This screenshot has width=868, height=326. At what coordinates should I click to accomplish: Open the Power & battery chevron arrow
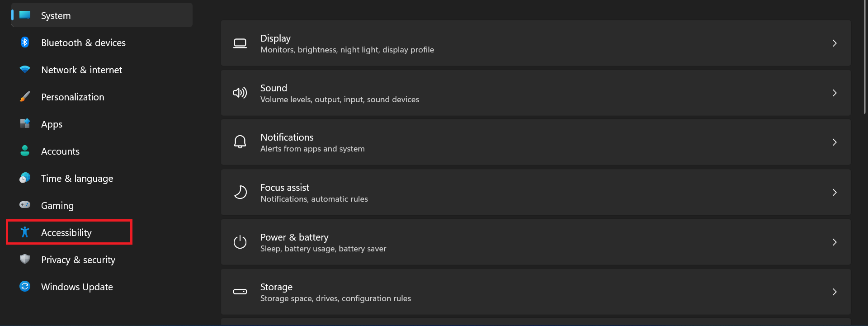pos(835,242)
